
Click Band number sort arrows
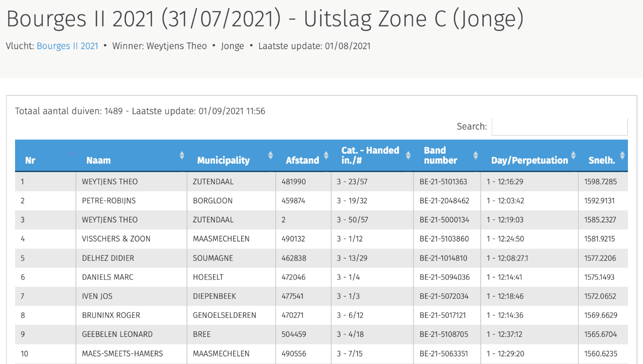coord(475,156)
